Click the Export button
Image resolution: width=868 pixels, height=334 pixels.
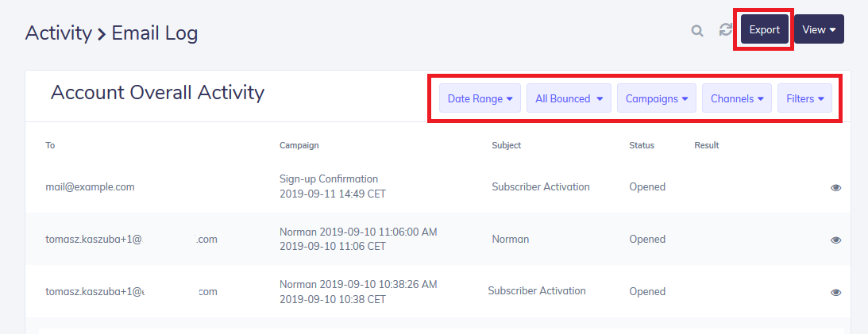[764, 29]
